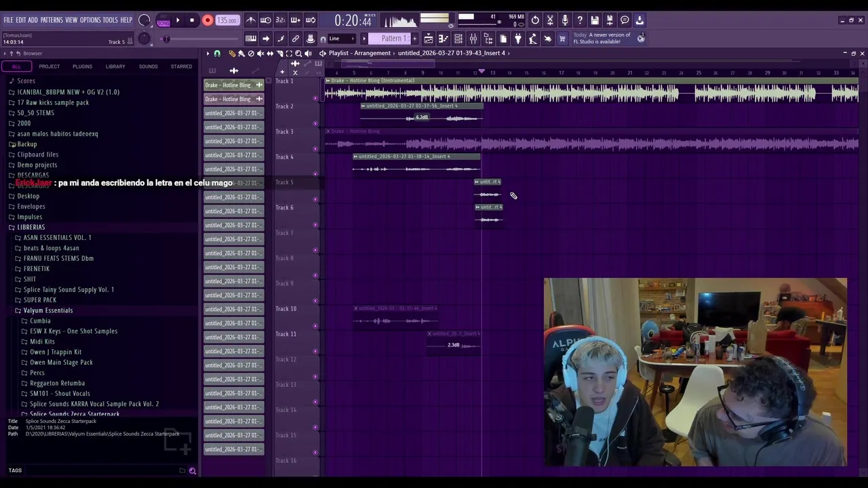The image size is (868, 488).
Task: Select the ALL browser tab
Action: 16,66
